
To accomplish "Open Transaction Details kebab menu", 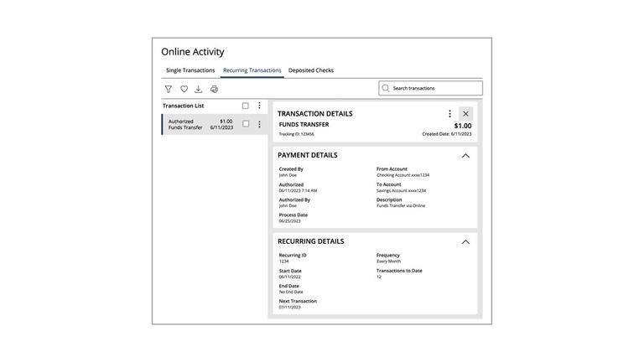I will pyautogui.click(x=449, y=114).
